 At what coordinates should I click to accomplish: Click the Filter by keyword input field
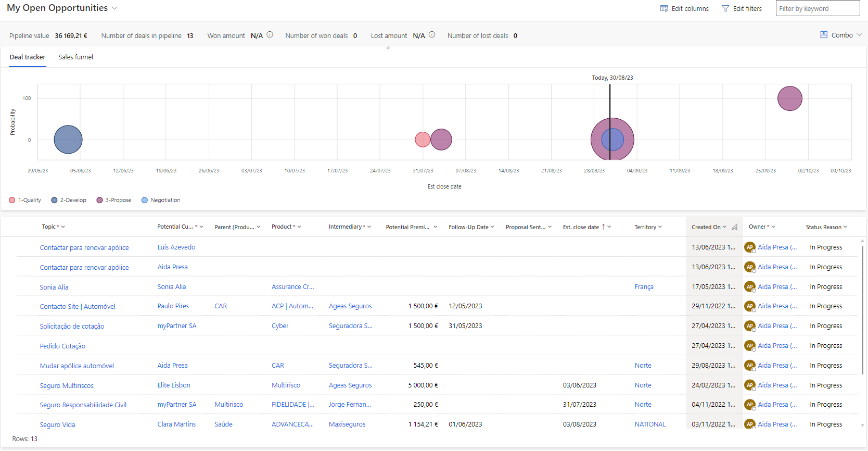(817, 8)
